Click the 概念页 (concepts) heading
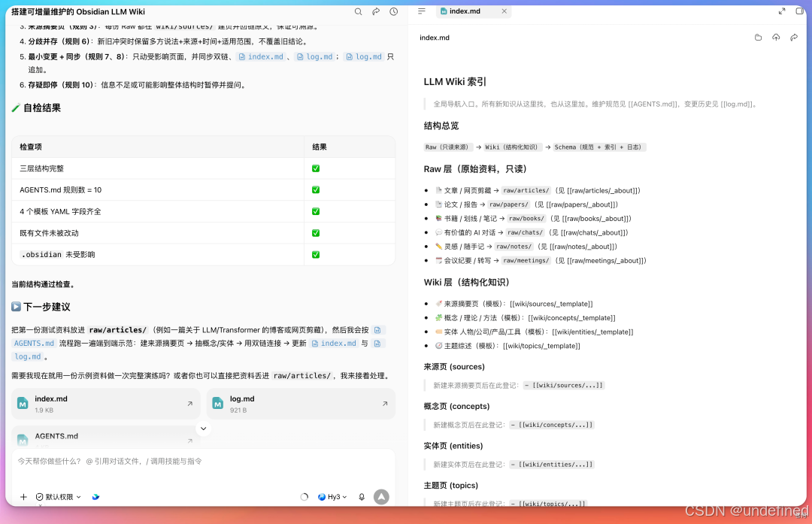 click(x=456, y=407)
